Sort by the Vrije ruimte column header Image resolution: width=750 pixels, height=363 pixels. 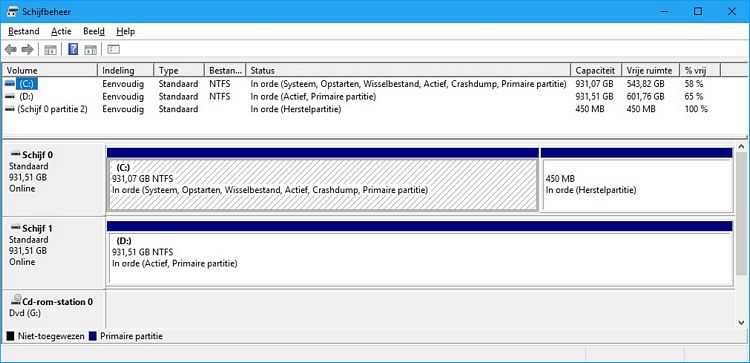651,70
